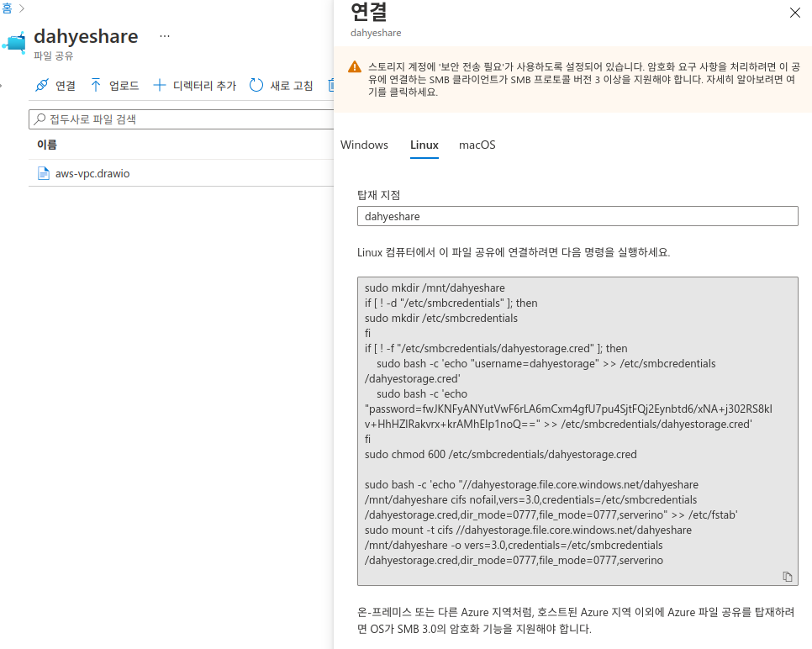Click the dahyeshare page title
Image resolution: width=812 pixels, height=649 pixels.
coord(86,36)
